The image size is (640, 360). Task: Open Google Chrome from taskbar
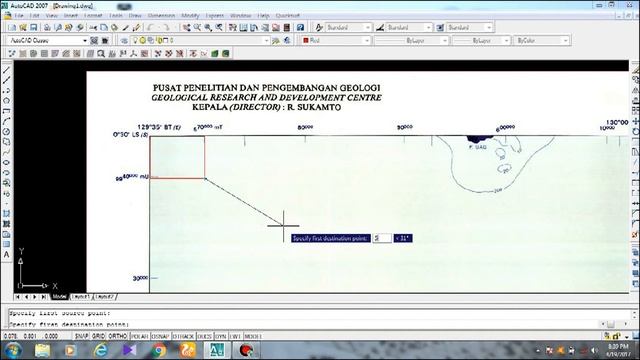tap(159, 350)
